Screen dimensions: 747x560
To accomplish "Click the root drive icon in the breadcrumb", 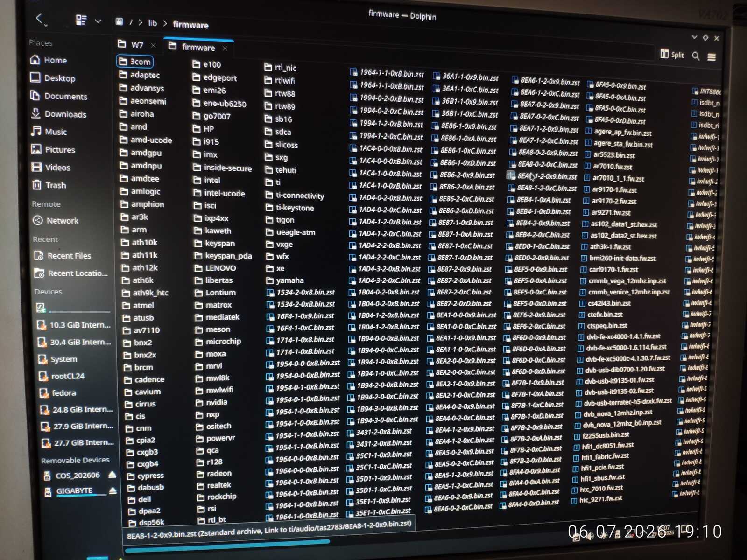I will [120, 21].
